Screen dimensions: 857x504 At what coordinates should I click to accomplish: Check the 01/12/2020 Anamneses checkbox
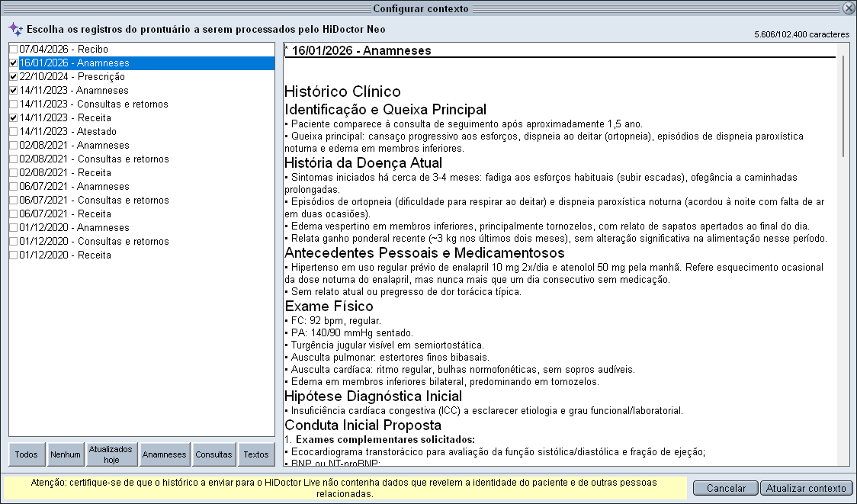[14, 227]
